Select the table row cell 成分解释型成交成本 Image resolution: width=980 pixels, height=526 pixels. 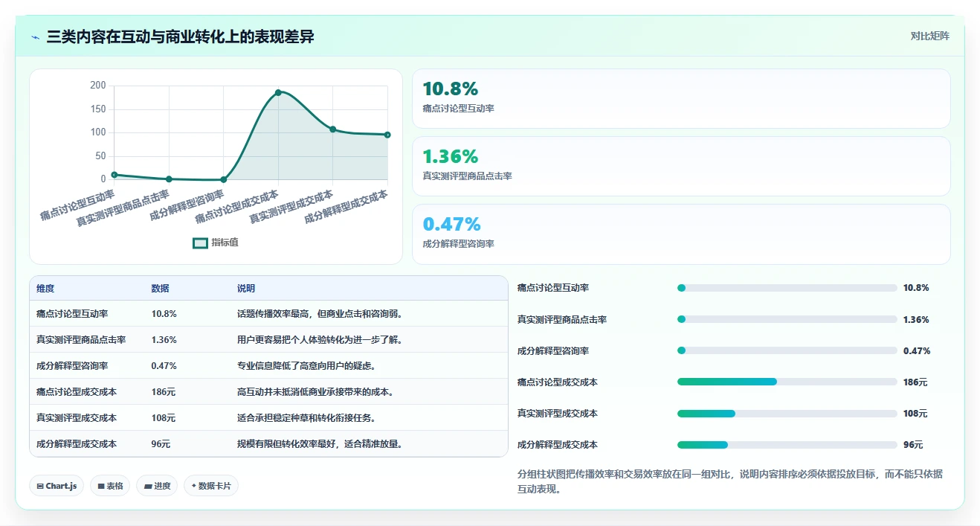click(x=77, y=444)
